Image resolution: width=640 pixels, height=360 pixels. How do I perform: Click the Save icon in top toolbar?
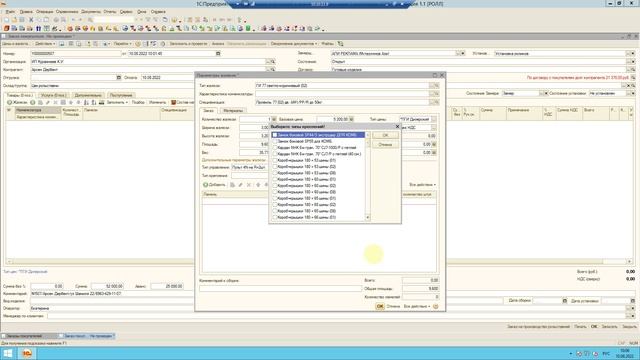coord(22,20)
